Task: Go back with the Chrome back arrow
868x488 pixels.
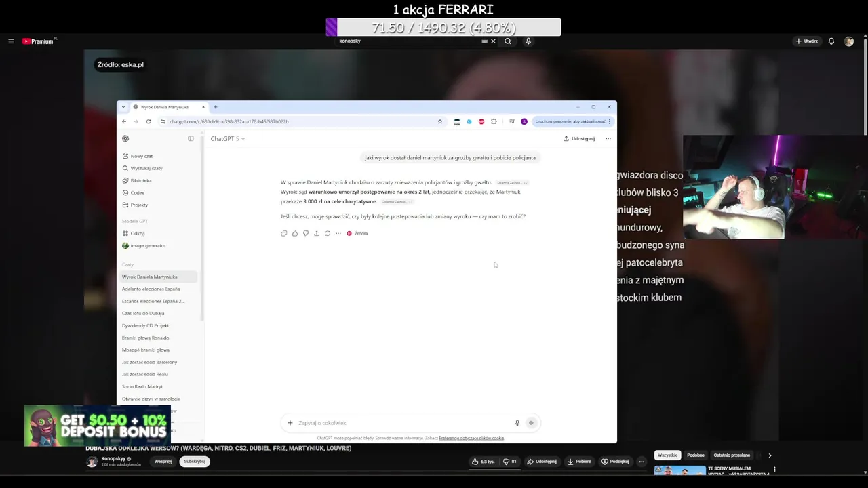Action: [x=124, y=121]
